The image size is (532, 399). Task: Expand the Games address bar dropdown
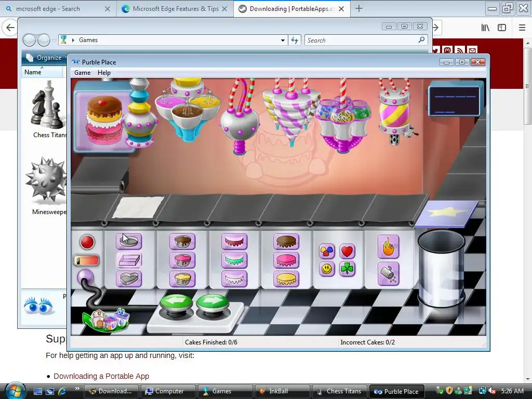[x=283, y=40]
